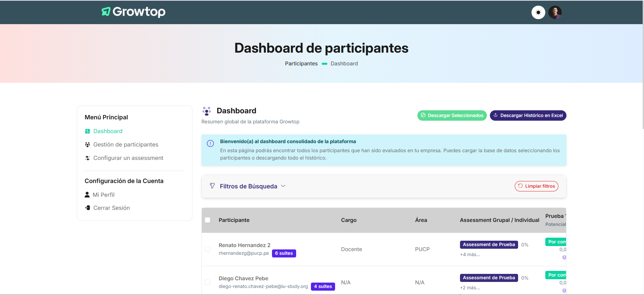Screen dimensions: 644x295
Task: Check the Diego Chavez Pebe row checkbox
Action: point(208,282)
